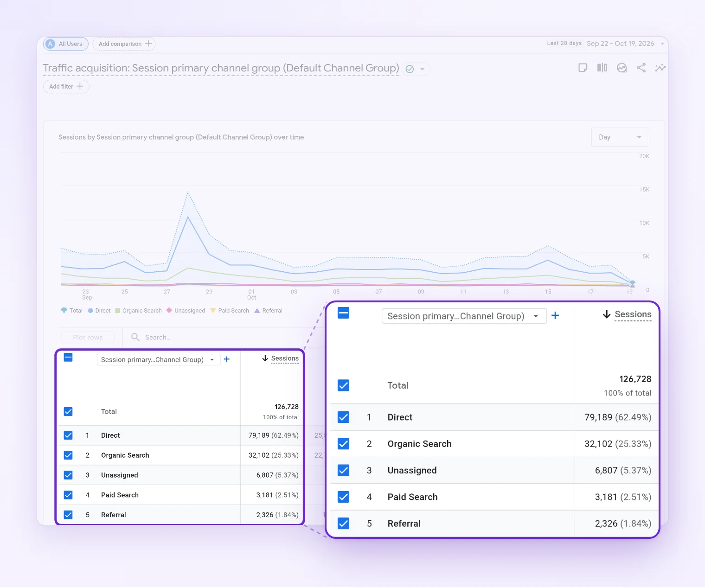705x588 pixels.
Task: Click the Sep 22 - Oct 19, 2026 date range
Action: pos(620,44)
